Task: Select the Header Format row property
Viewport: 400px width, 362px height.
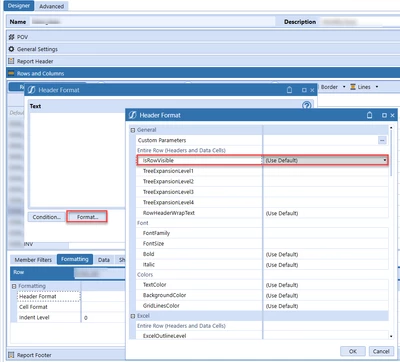Action: point(49,296)
